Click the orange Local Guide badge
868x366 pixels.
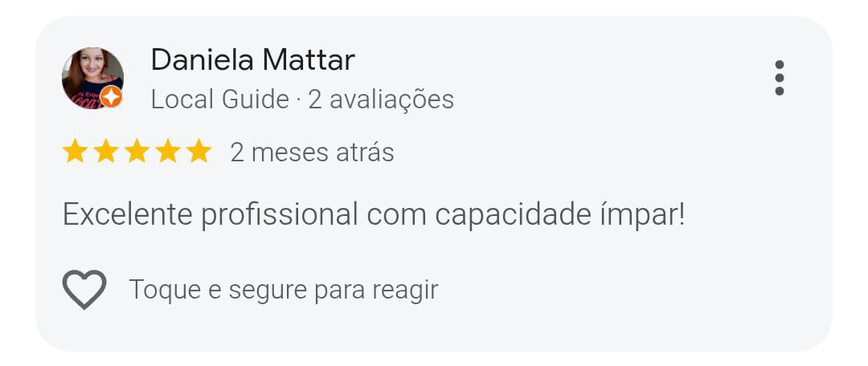(x=111, y=98)
